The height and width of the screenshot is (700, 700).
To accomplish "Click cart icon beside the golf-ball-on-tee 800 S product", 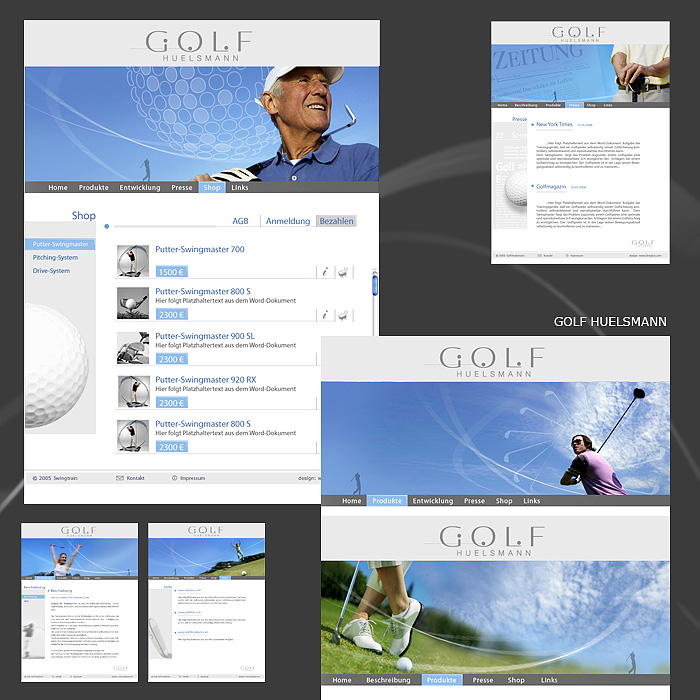I will tap(343, 315).
